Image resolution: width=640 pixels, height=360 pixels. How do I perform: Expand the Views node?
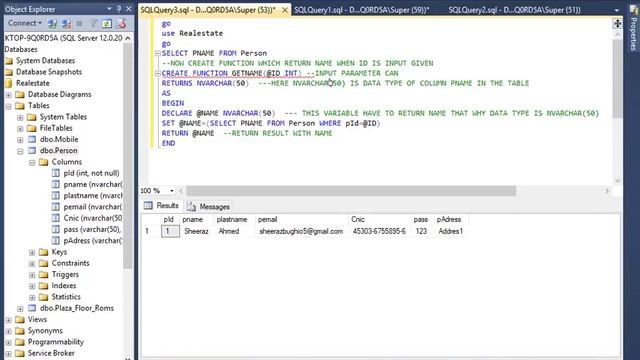pyautogui.click(x=9, y=320)
